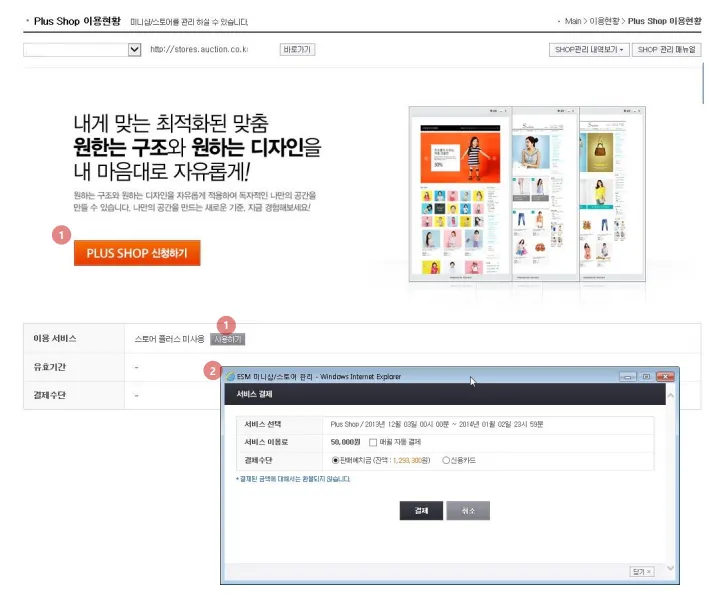
Task: Open the SHOP 관리 매뉴얼 button
Action: (666, 49)
